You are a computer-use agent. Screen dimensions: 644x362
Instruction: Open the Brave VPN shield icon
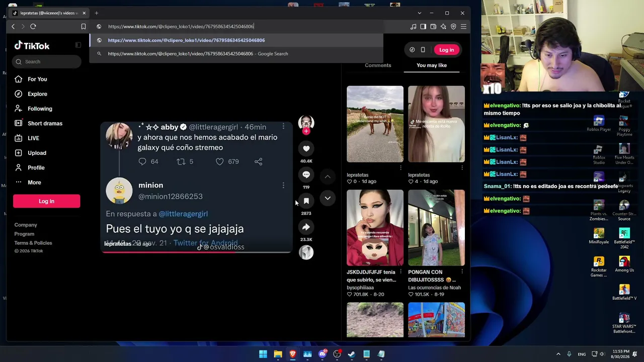pos(453,26)
